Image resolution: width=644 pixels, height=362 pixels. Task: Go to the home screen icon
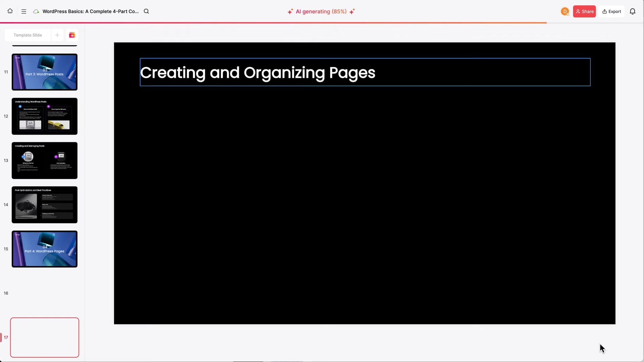pos(10,11)
